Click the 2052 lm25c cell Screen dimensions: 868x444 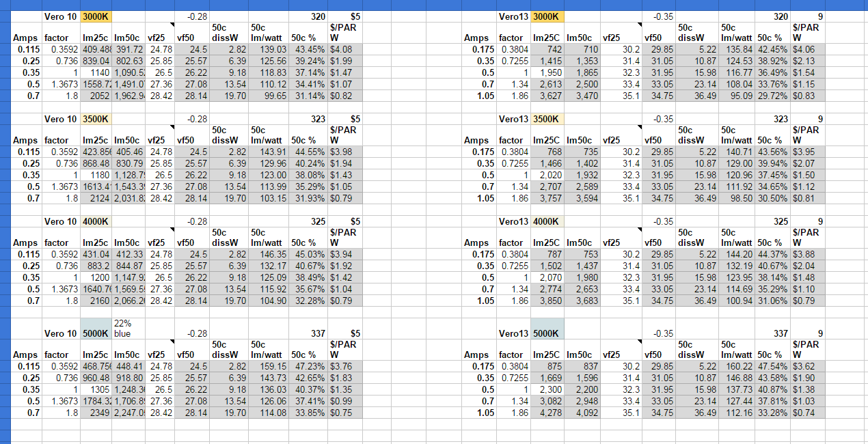coord(96,96)
